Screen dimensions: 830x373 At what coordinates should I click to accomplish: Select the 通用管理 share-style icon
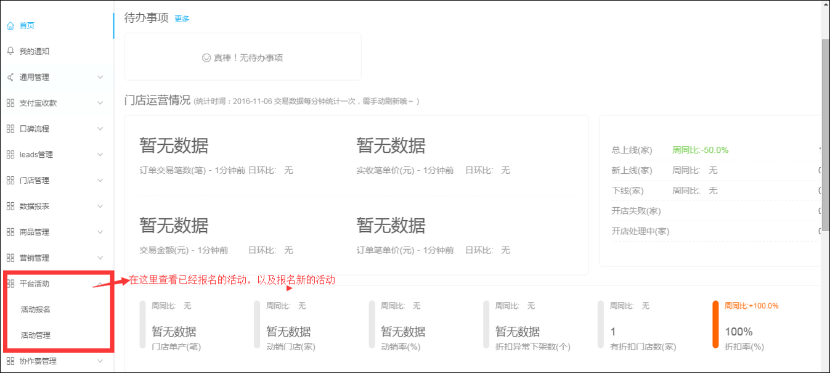tap(11, 77)
